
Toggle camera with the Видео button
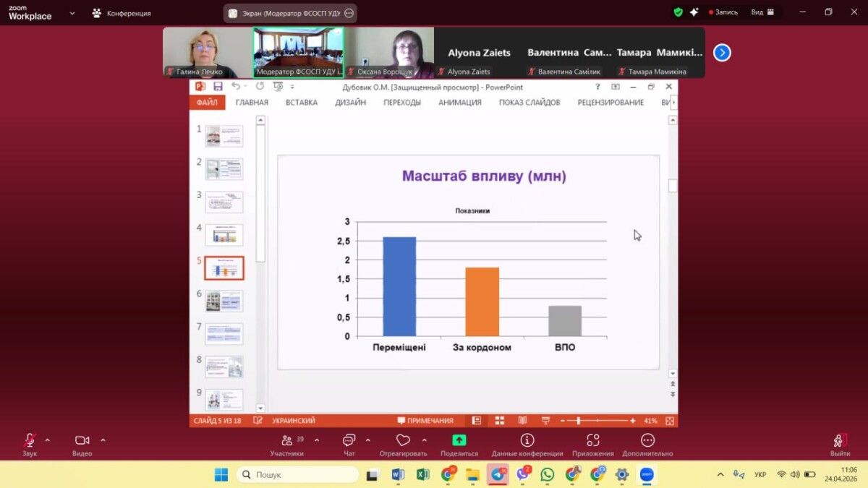point(82,440)
